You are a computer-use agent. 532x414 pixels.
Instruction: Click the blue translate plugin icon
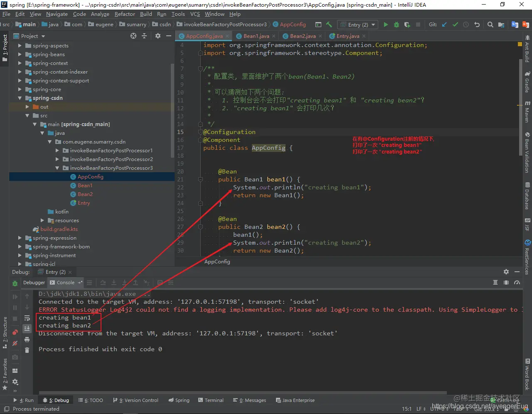click(515, 25)
